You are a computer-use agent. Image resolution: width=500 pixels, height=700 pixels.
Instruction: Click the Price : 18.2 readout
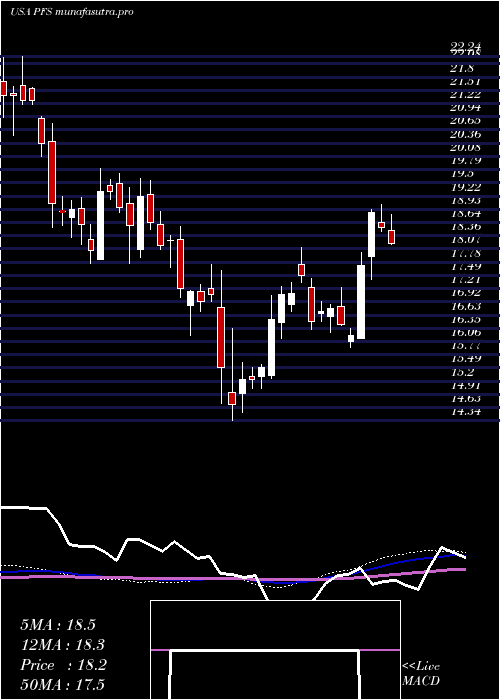[x=63, y=665]
